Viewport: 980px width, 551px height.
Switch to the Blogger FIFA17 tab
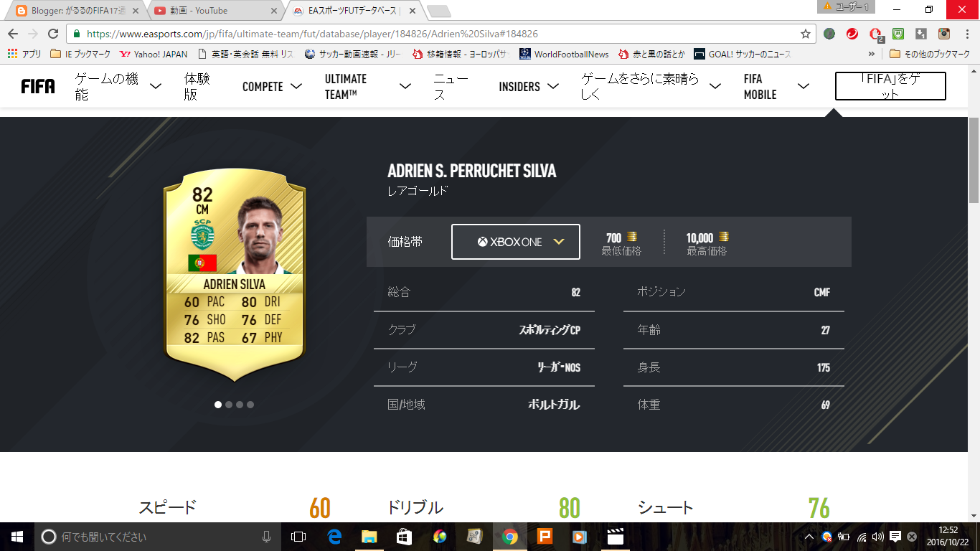tap(75, 11)
